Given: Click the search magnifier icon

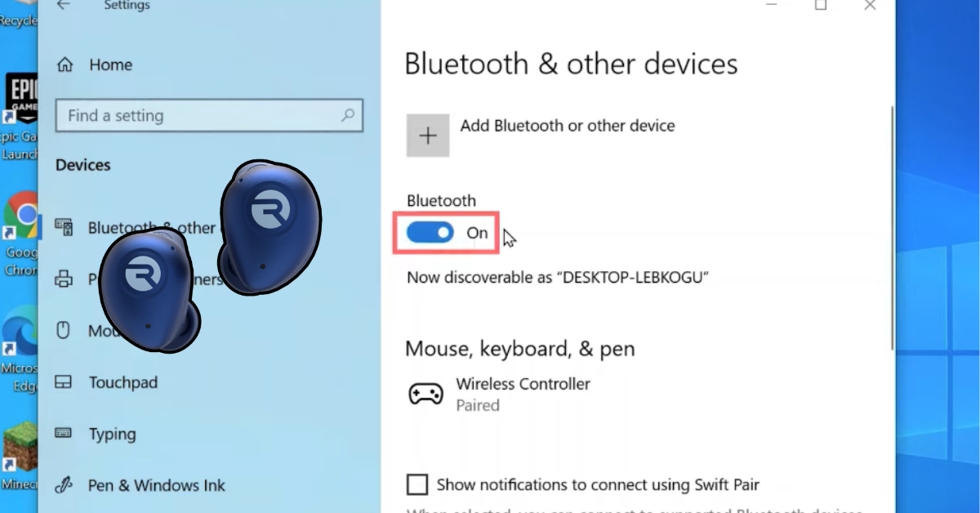Looking at the screenshot, I should 348,115.
